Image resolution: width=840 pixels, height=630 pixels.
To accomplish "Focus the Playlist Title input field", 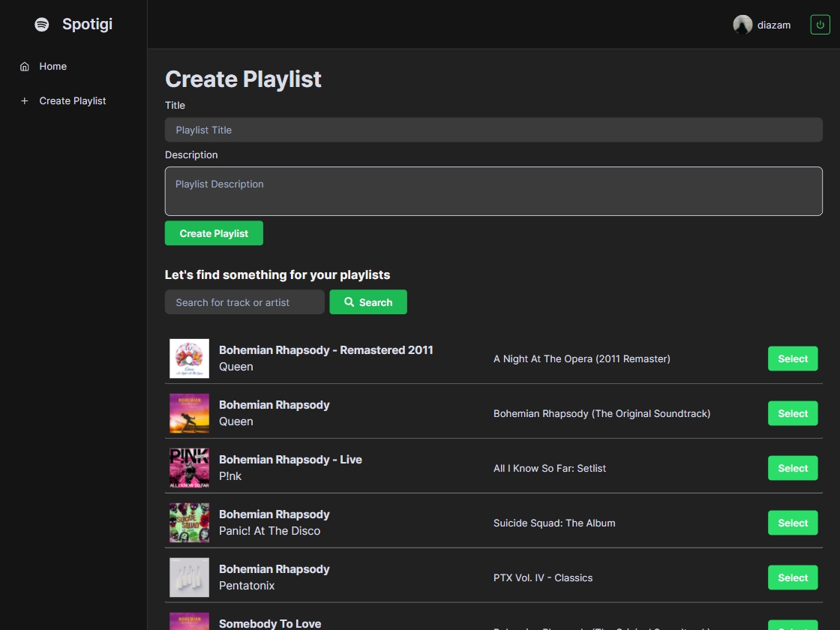I will click(x=493, y=130).
